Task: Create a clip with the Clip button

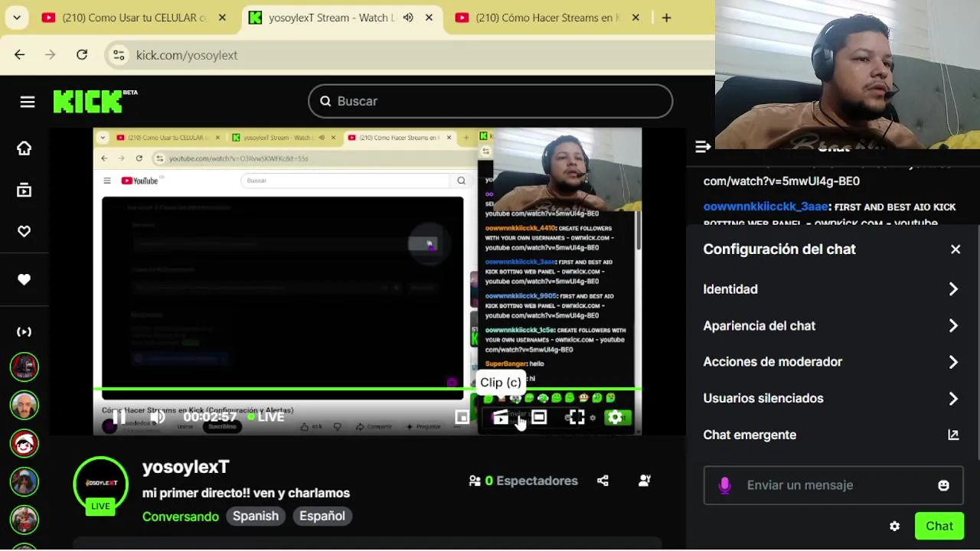Action: tap(500, 418)
